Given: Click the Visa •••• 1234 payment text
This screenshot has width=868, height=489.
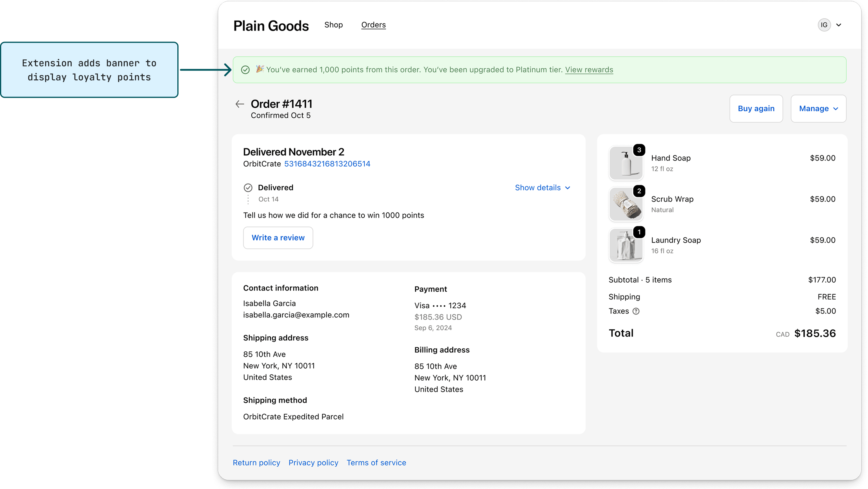Looking at the screenshot, I should pyautogui.click(x=440, y=305).
